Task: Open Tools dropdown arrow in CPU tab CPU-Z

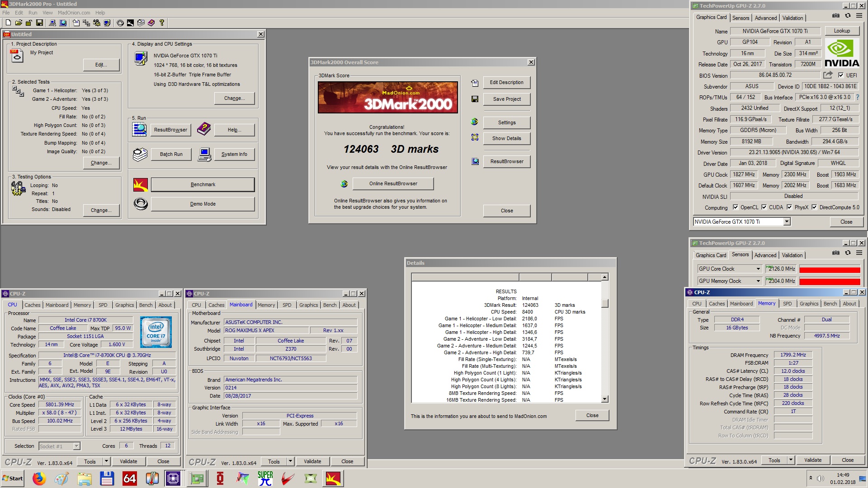Action: 107,461
